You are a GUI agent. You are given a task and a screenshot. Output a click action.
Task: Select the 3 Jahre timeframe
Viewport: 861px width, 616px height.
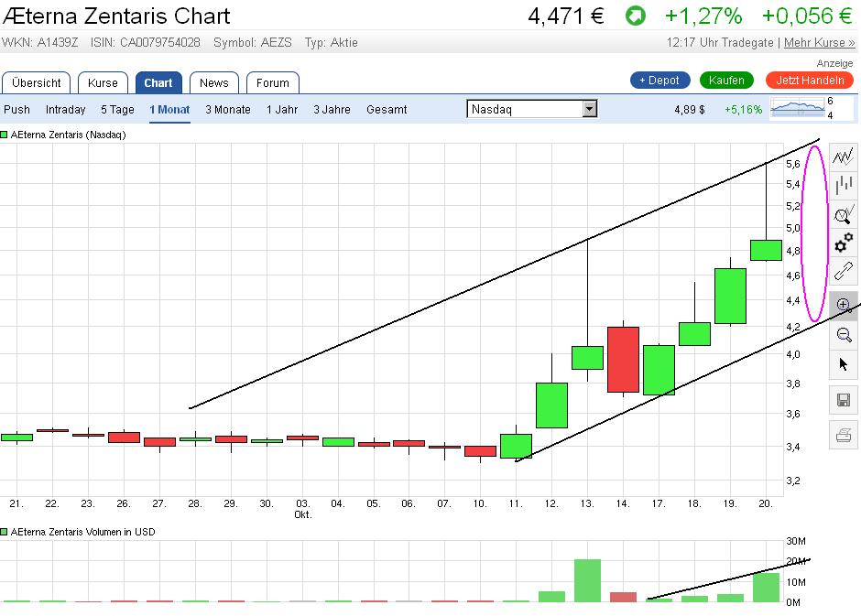click(332, 110)
